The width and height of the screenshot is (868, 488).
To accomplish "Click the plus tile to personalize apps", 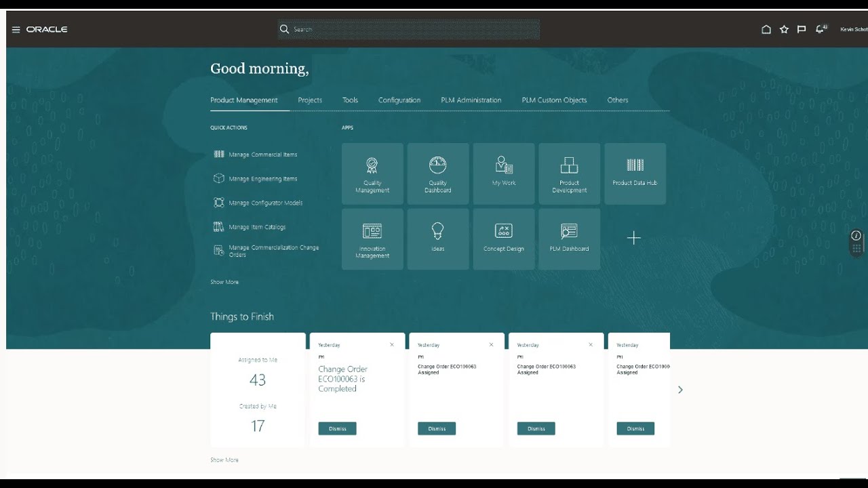I will (634, 238).
